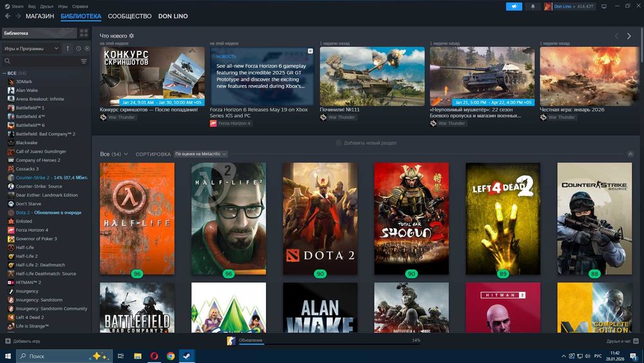Click the download progress bar at 14%
The height and width of the screenshot is (363, 644).
[x=329, y=344]
